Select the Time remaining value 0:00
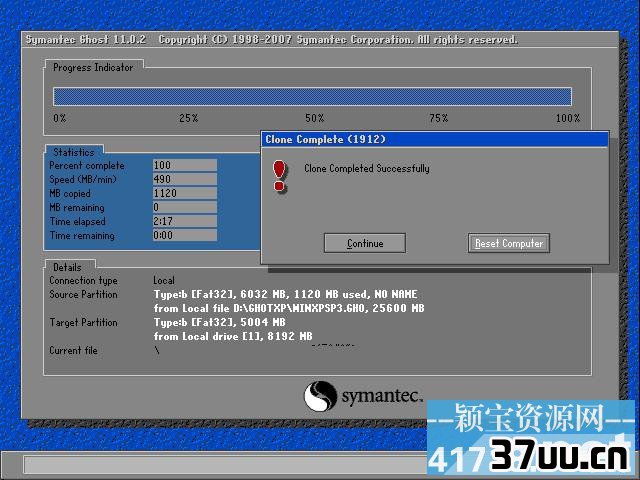 (x=184, y=235)
